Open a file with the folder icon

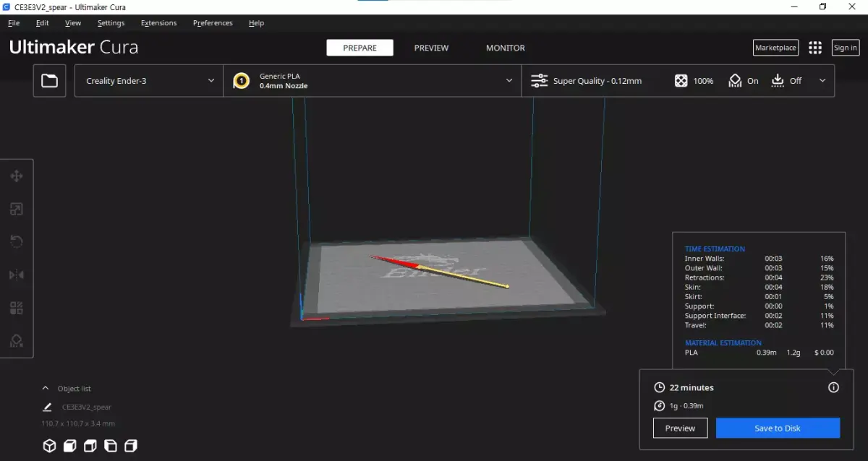click(49, 80)
